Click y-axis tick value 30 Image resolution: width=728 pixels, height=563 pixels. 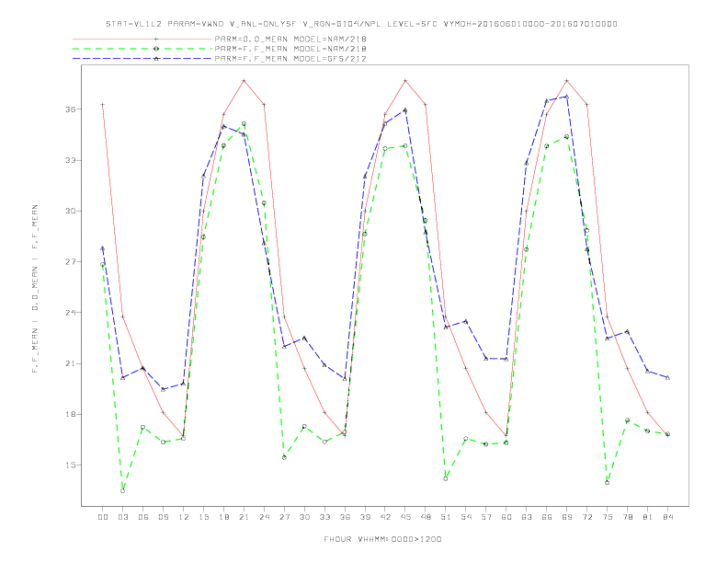(71, 211)
